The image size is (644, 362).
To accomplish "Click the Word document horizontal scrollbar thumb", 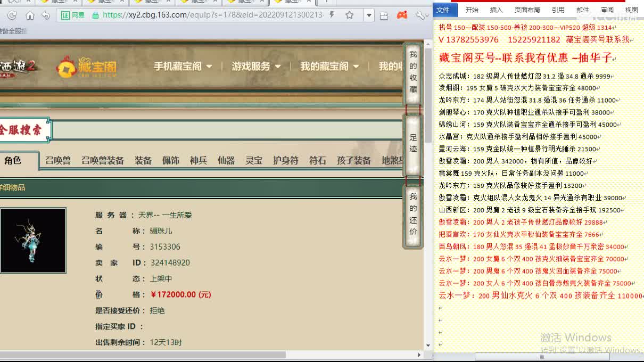I will click(542, 357).
